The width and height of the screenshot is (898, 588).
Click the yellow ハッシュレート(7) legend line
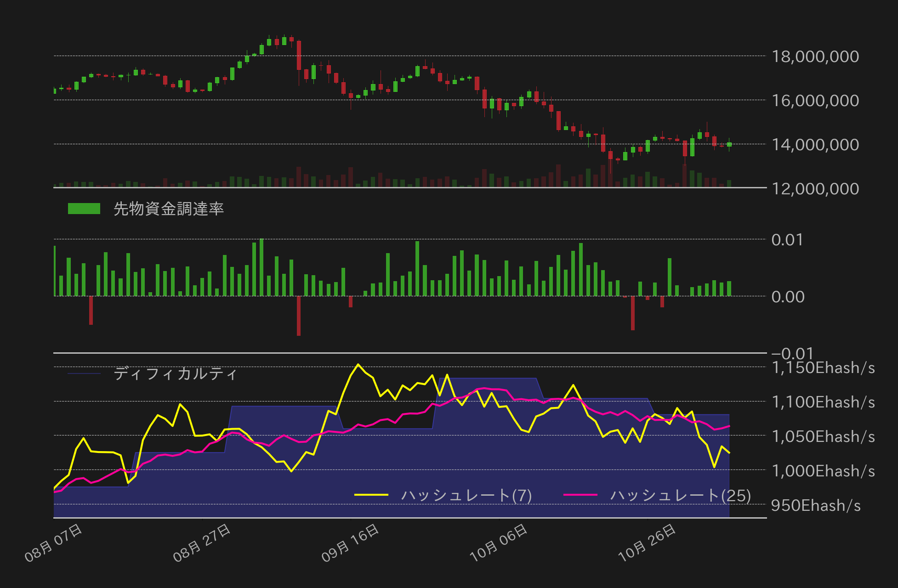click(371, 495)
